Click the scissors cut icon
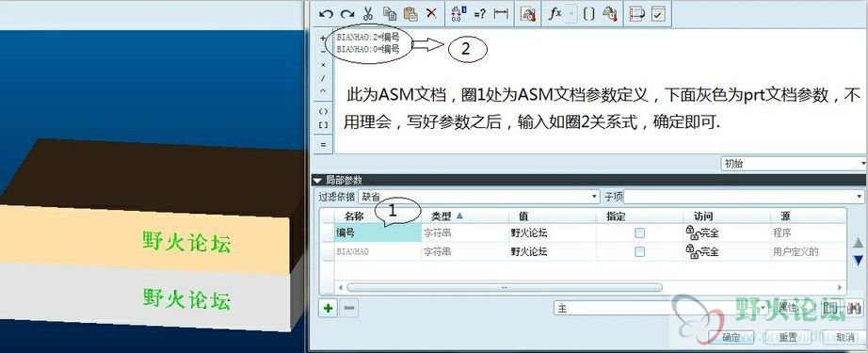Screen dimensions: 868x353 pyautogui.click(x=367, y=14)
